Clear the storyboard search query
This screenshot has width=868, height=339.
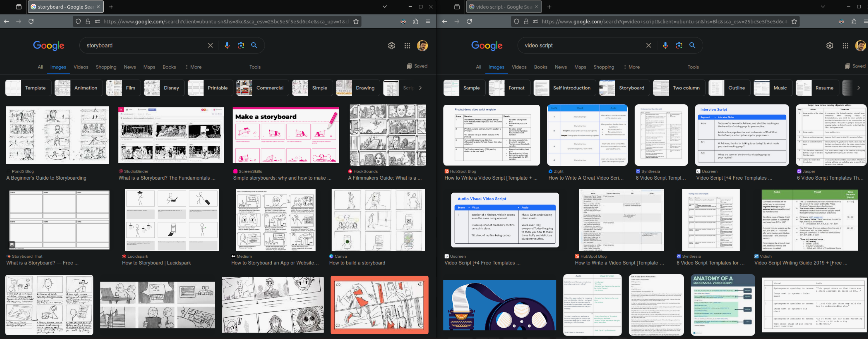[x=210, y=45]
